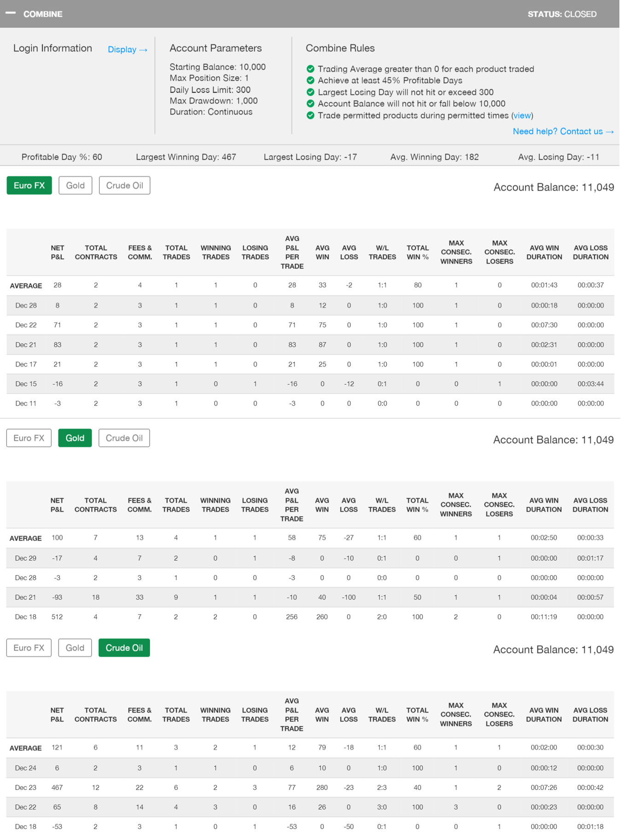This screenshot has width=621, height=840.
Task: Select the green highlighted Crude Oil tab
Action: coord(124,648)
